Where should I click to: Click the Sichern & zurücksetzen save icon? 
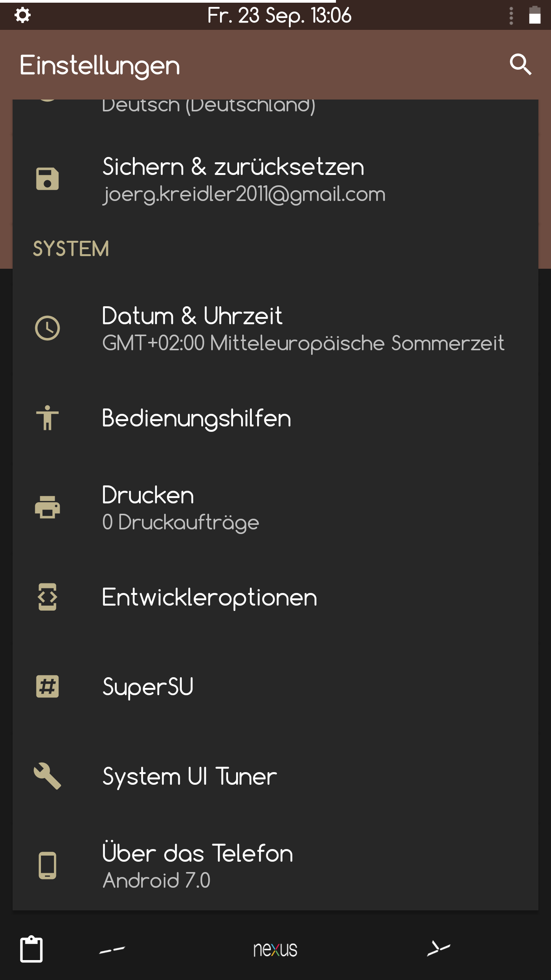point(47,179)
